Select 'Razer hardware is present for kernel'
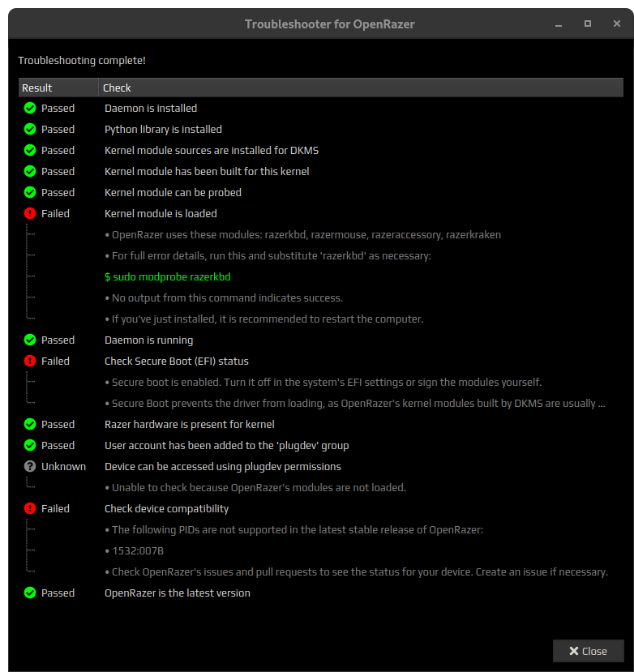This screenshot has width=634, height=672. click(x=190, y=424)
